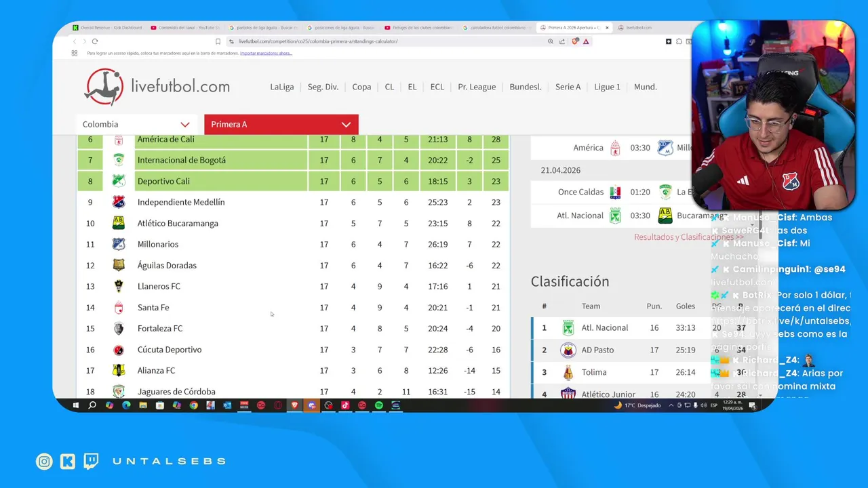Open TikTok from the taskbar

tap(345, 405)
